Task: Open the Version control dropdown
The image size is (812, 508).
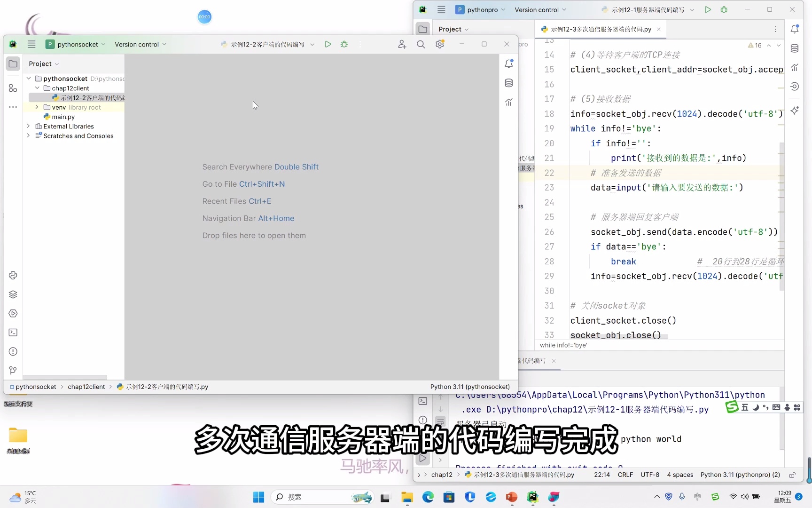Action: pos(140,44)
